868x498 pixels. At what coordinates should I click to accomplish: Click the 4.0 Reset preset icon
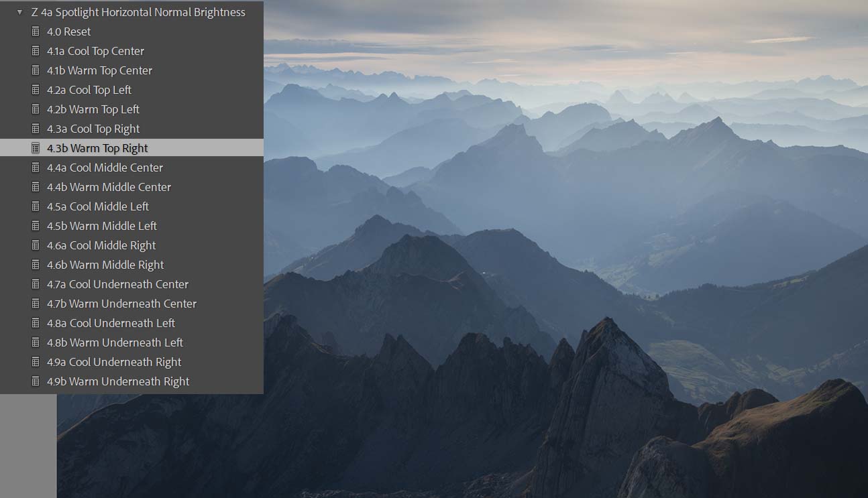click(x=36, y=32)
